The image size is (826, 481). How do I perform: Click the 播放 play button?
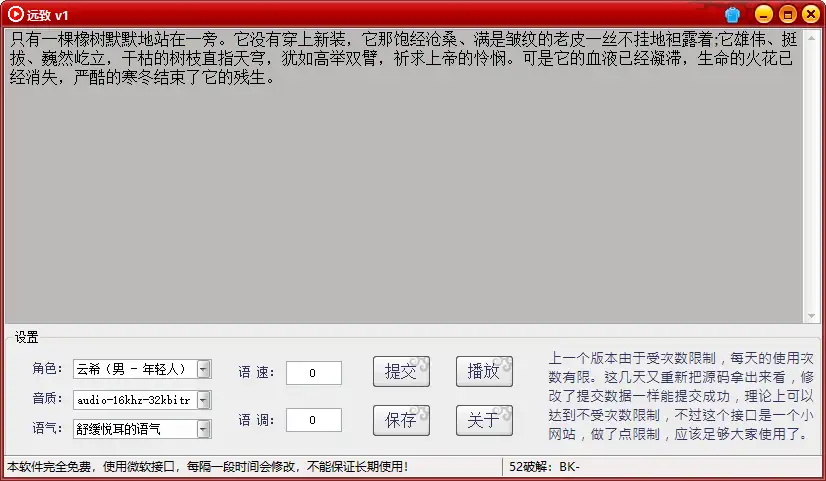[x=484, y=371]
